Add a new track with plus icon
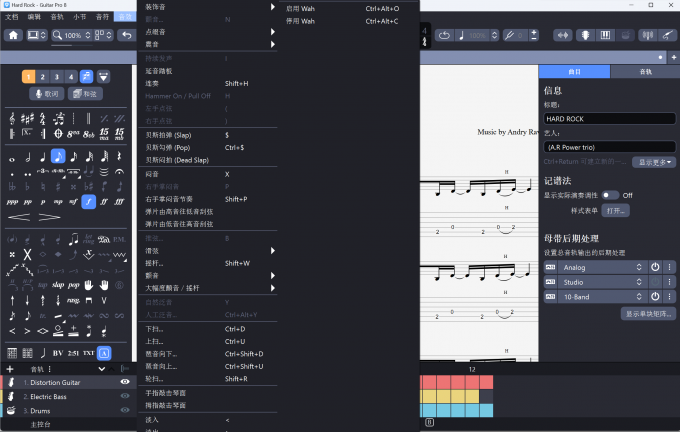The width and height of the screenshot is (680, 432). click(x=10, y=369)
